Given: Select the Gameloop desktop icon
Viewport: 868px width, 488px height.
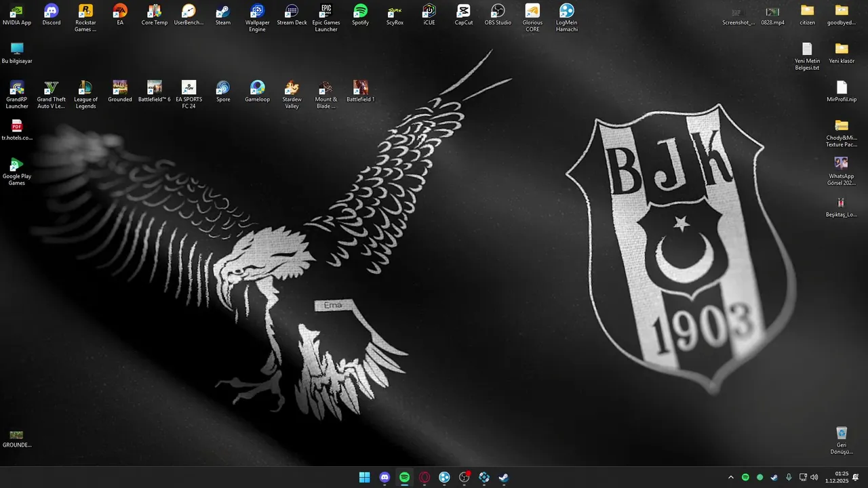Looking at the screenshot, I should coord(258,91).
